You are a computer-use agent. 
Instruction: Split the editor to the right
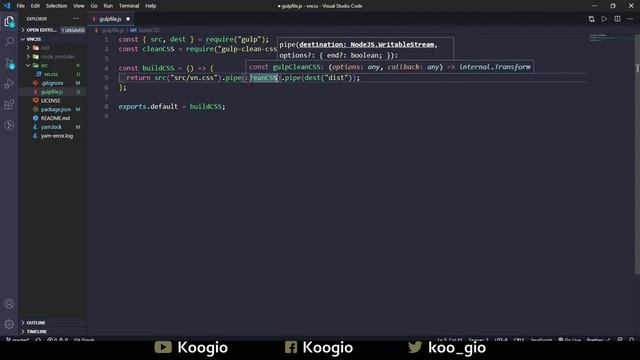618,19
